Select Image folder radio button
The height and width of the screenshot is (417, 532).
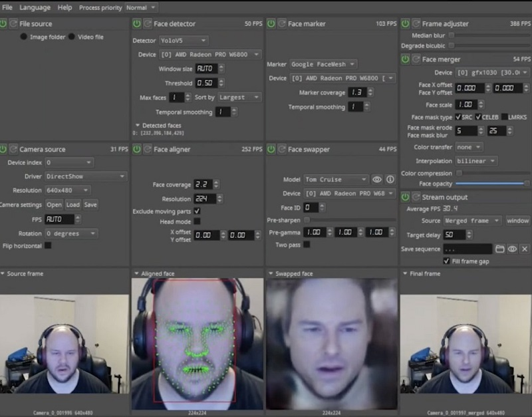[x=23, y=37]
